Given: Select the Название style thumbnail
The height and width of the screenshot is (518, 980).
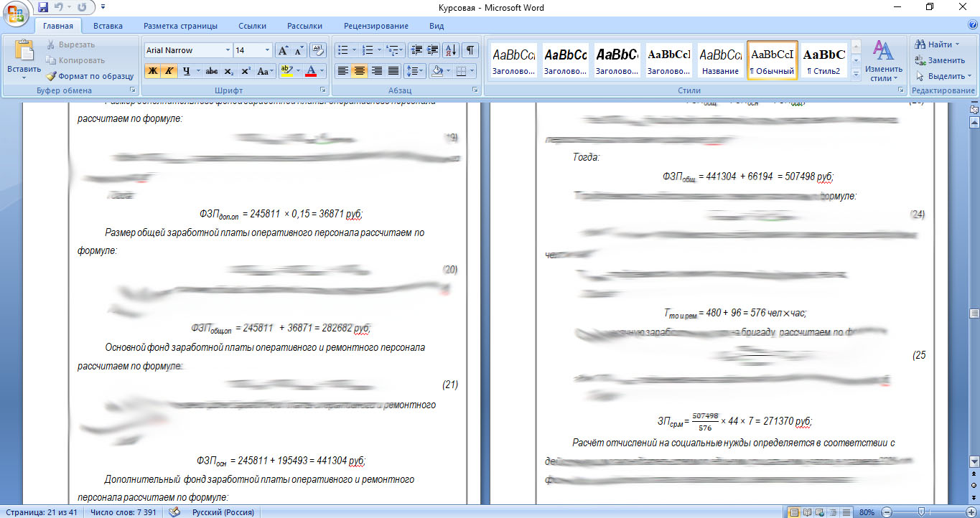Looking at the screenshot, I should coord(721,60).
